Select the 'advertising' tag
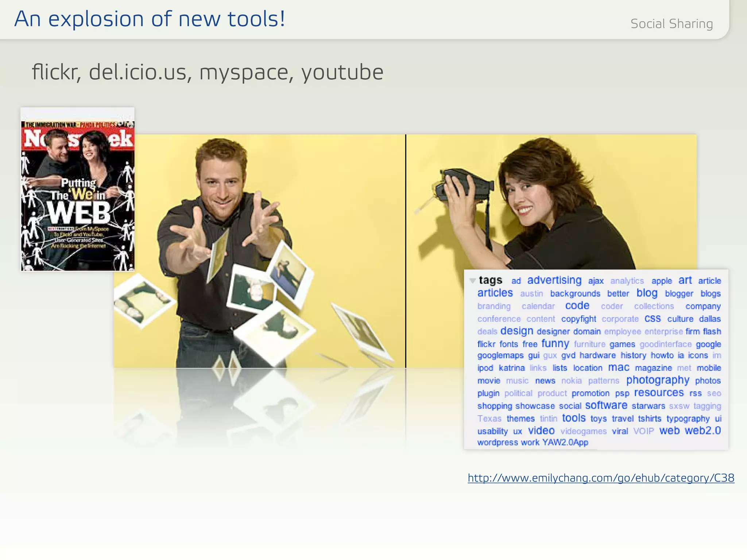This screenshot has height=560, width=747. [554, 280]
